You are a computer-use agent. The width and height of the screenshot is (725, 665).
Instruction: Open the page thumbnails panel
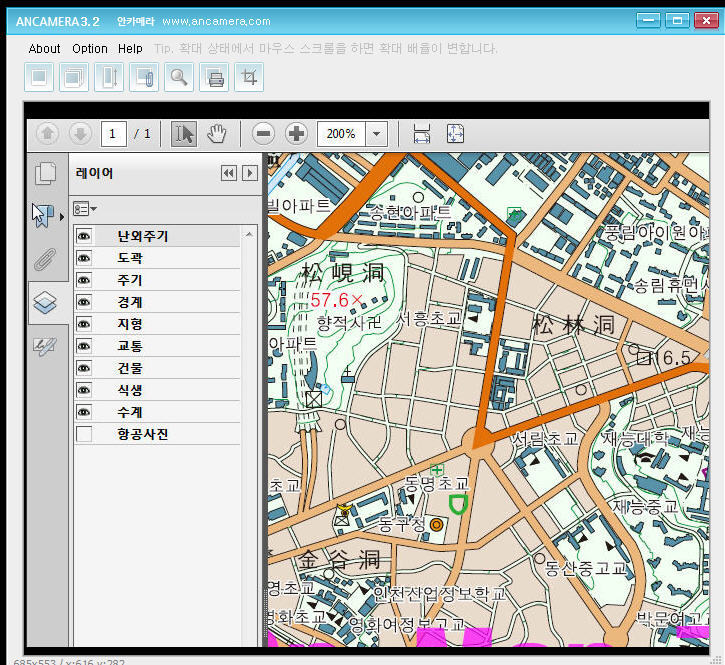click(45, 173)
